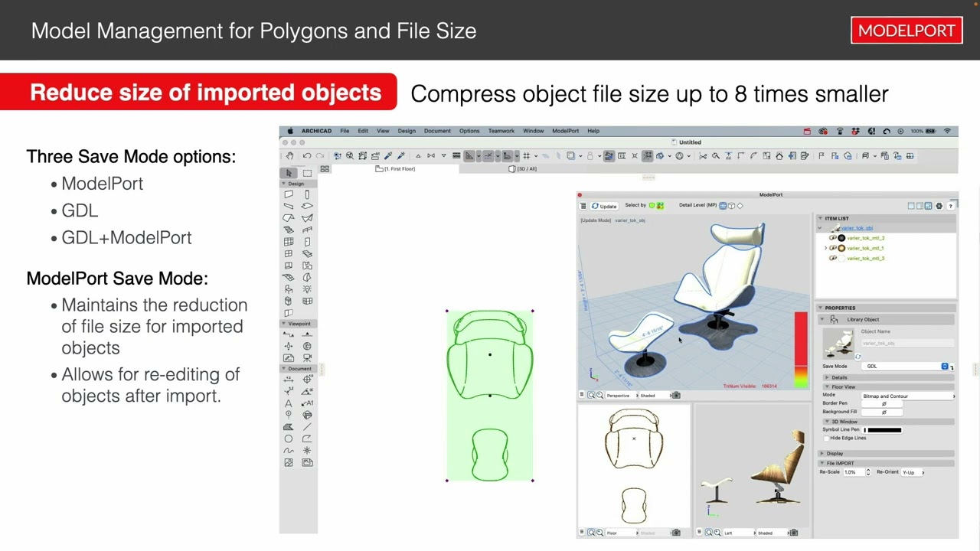
Task: Expand the varier_tok_mtl_1 tree row
Action: 825,248
